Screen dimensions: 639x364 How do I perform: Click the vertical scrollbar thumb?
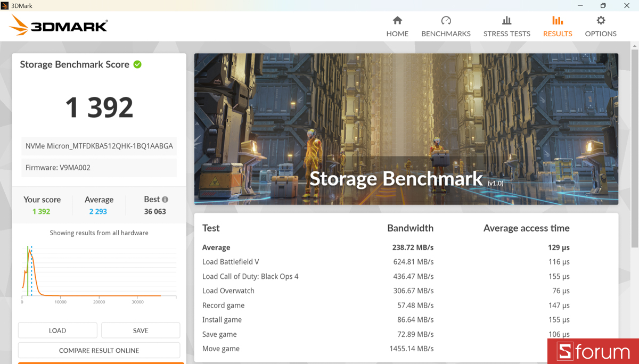point(634,149)
